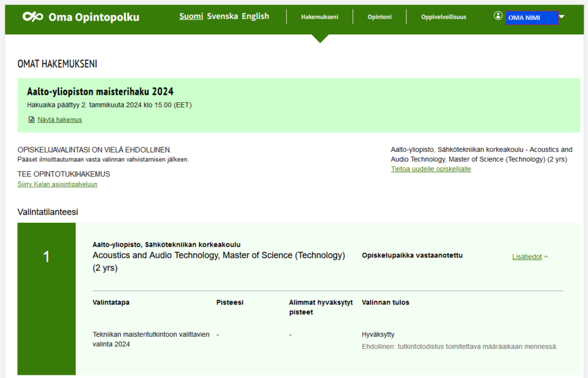
Task: Click the Opiskelupaikka vastaanotettu status text
Action: click(412, 255)
